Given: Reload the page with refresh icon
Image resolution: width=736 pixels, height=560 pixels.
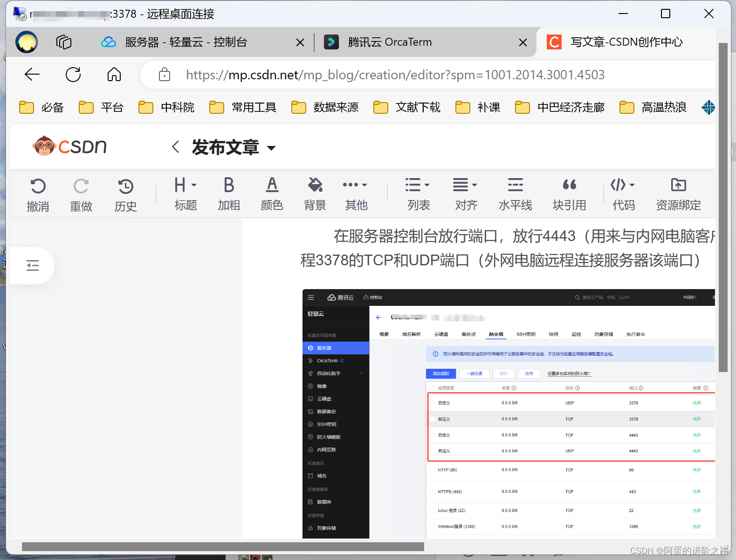Looking at the screenshot, I should [x=73, y=74].
